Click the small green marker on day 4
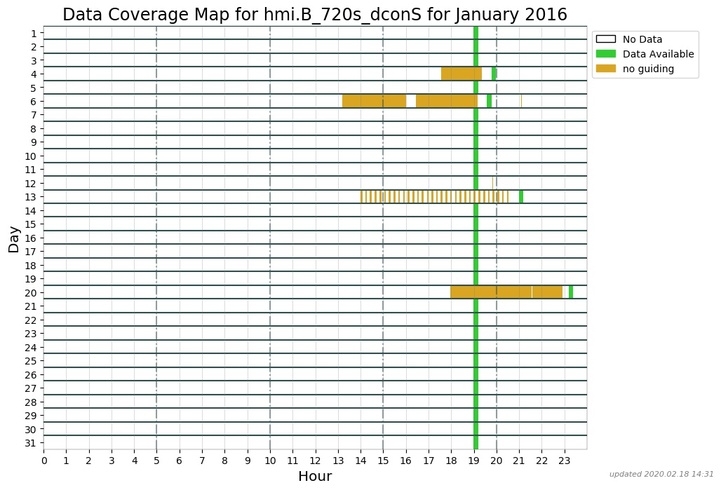 point(494,74)
